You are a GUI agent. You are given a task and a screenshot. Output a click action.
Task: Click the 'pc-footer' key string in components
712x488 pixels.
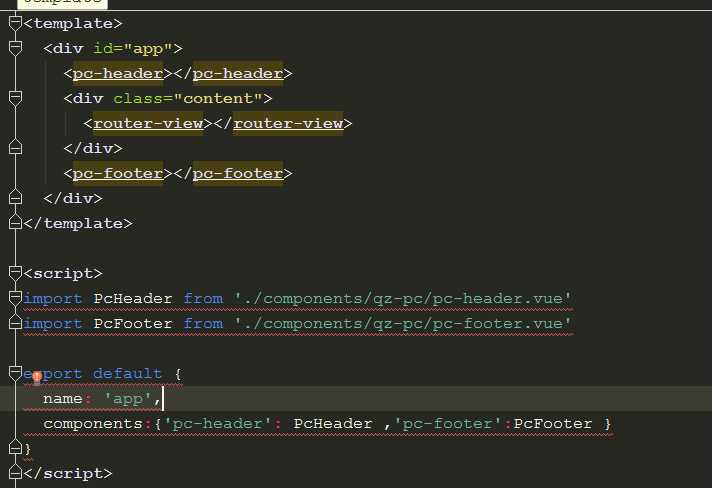[x=448, y=424]
